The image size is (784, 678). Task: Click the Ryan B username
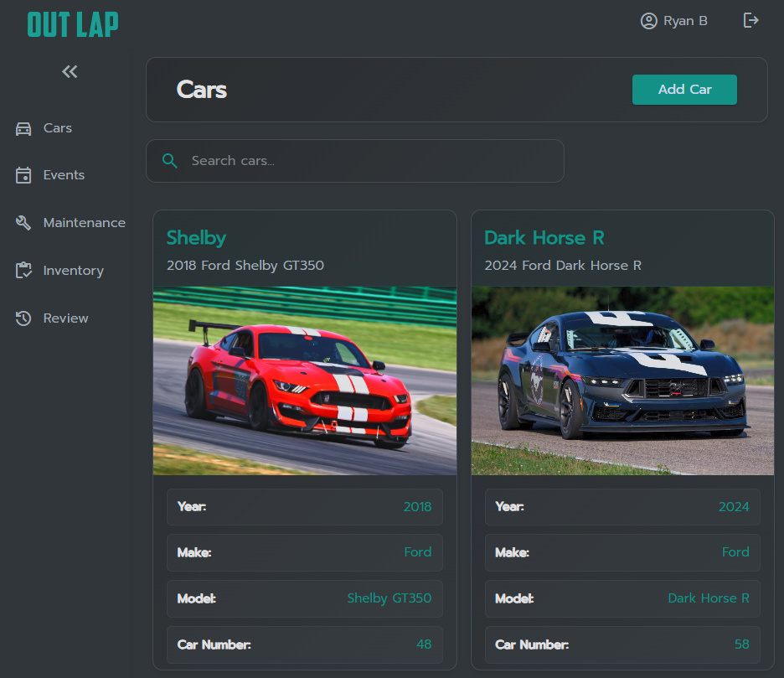685,21
